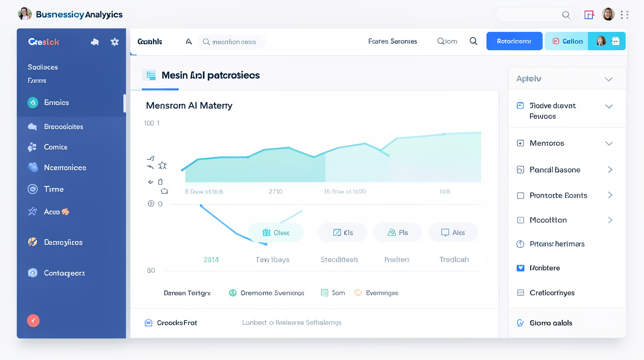This screenshot has width=644, height=360.
Task: Check the Prontotte Boants checkbox
Action: (521, 195)
